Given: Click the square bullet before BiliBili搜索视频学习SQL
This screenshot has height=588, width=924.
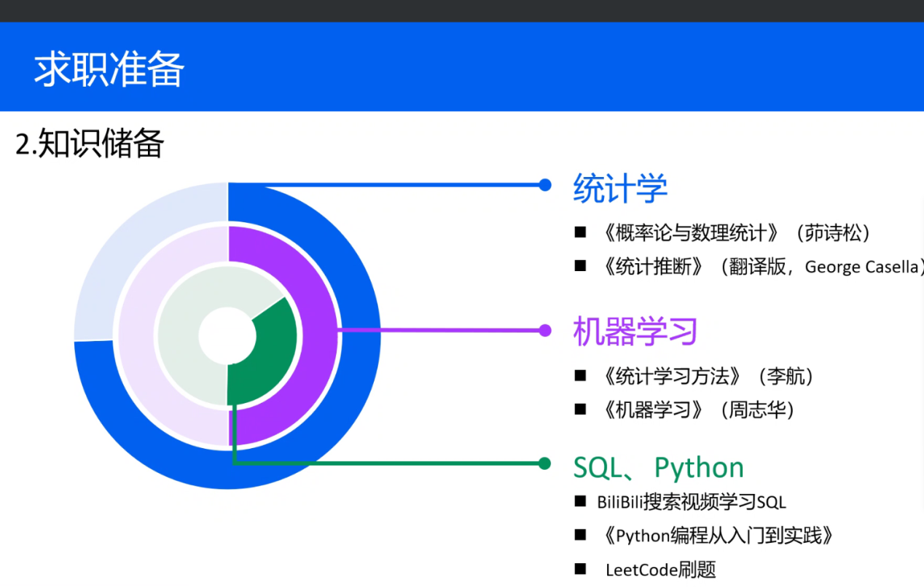Looking at the screenshot, I should click(580, 501).
